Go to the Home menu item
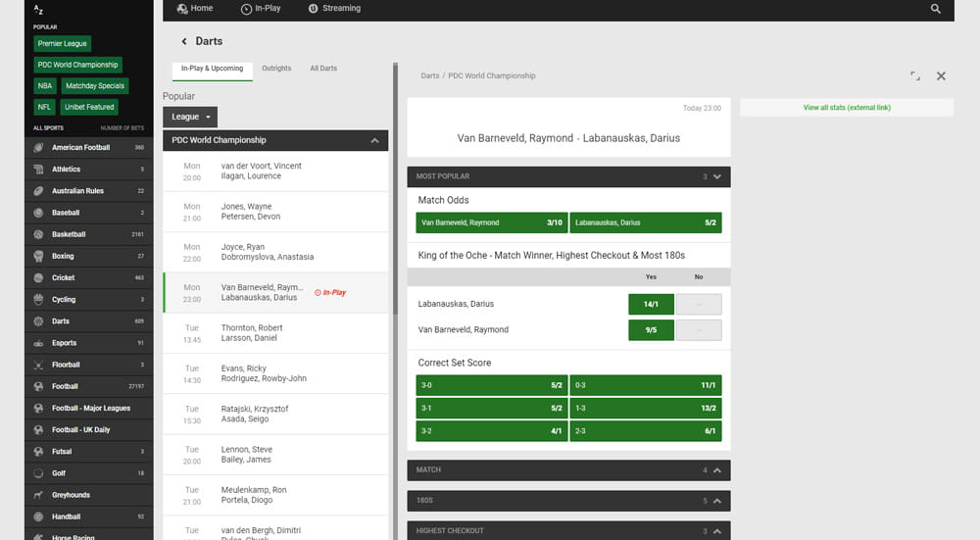 (x=195, y=8)
